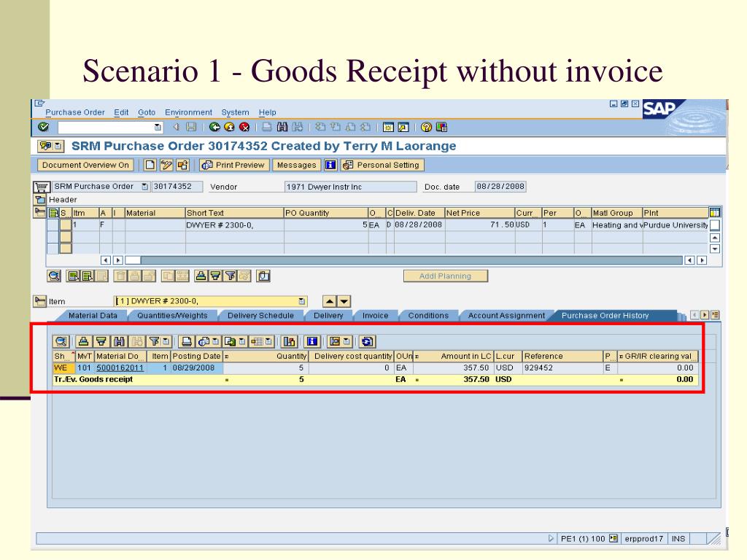This screenshot has height=560, width=747.
Task: Select row 1 selector in item overview table
Action: point(53,225)
